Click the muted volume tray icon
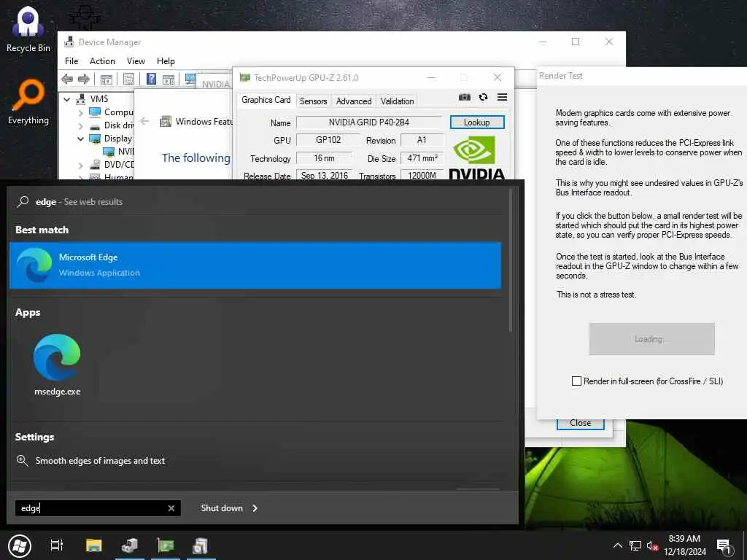This screenshot has height=560, width=747. (x=652, y=546)
